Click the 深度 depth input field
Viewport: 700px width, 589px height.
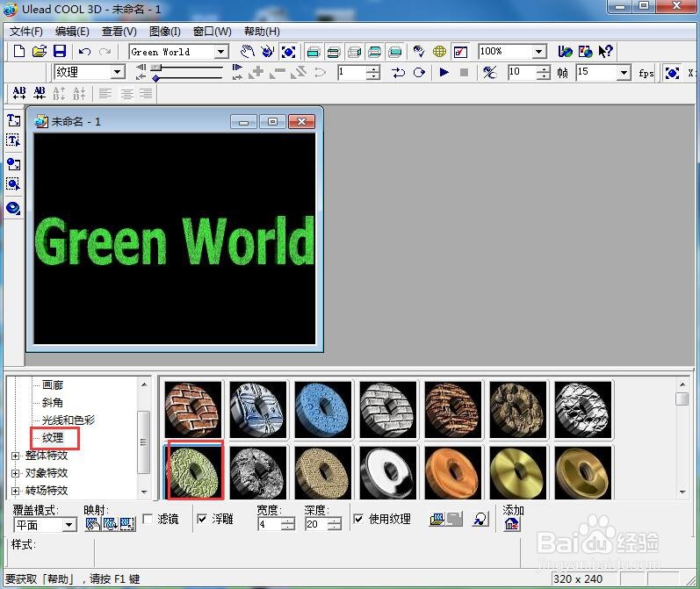coord(316,524)
